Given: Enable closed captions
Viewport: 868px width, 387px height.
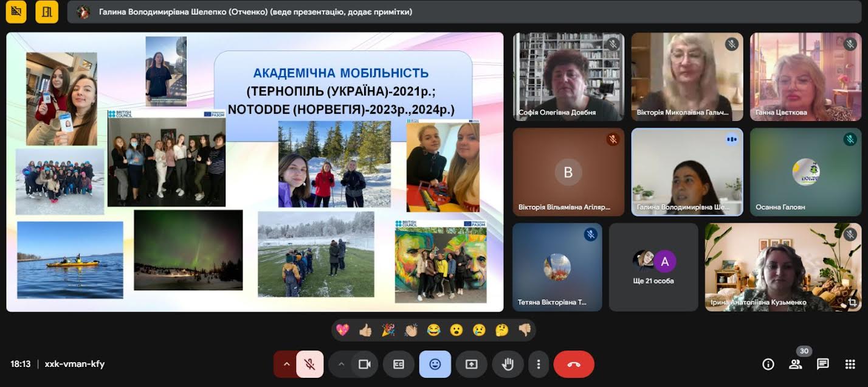Looking at the screenshot, I should (399, 364).
